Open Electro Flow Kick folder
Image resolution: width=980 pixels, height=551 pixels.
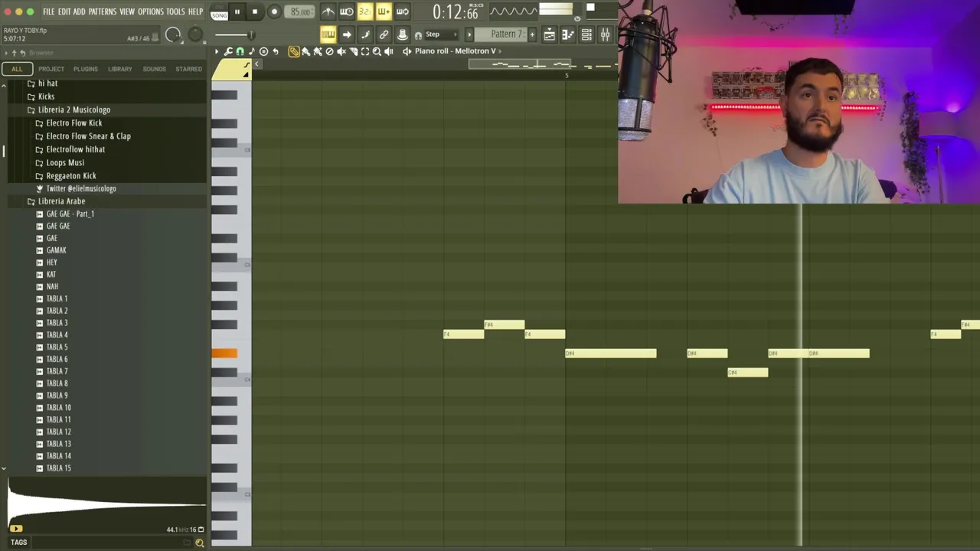click(73, 123)
